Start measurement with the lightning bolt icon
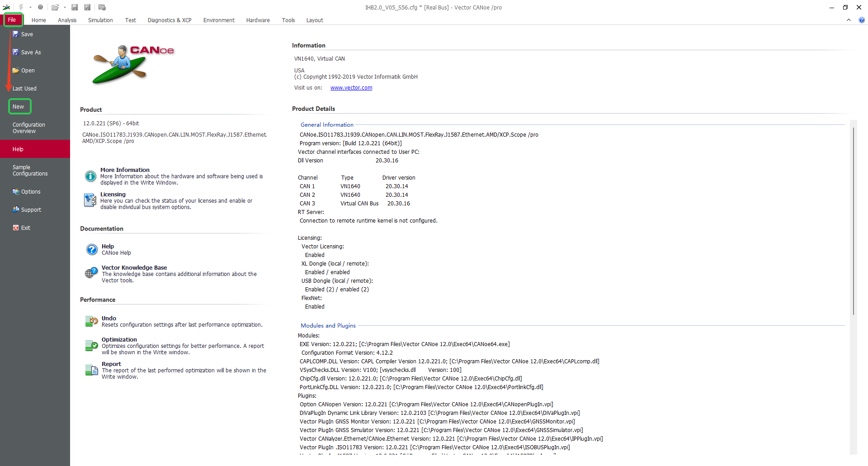 coord(21,7)
